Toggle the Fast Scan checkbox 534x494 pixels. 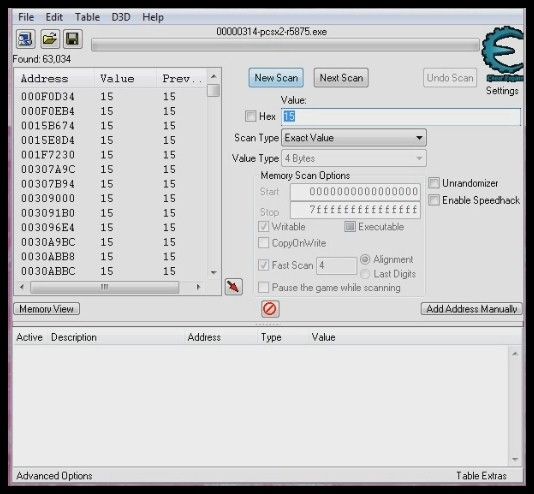(263, 265)
